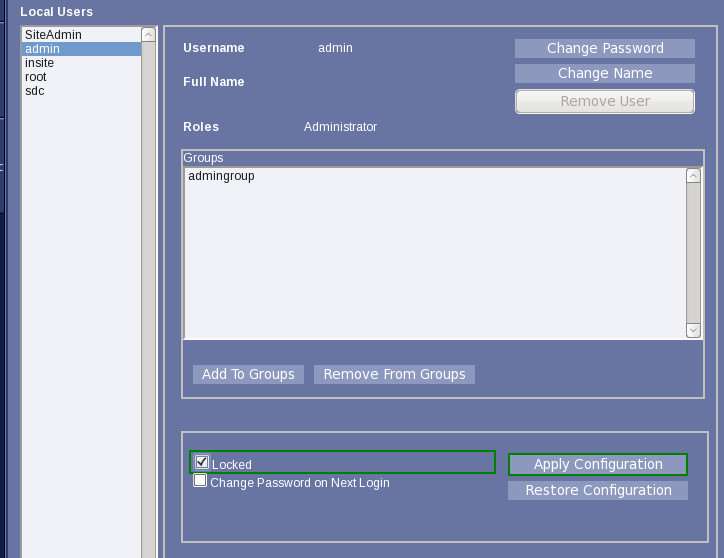Select SiteAdmin in the Local Users list
This screenshot has width=724, height=558.
point(53,35)
